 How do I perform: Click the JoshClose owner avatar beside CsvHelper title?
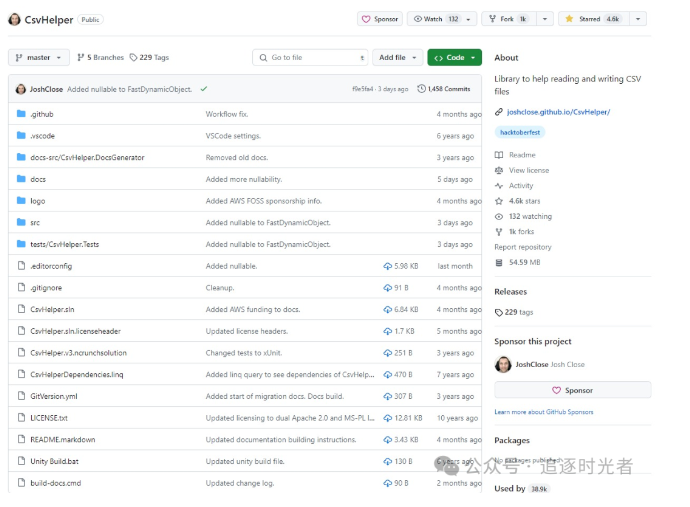pos(14,19)
